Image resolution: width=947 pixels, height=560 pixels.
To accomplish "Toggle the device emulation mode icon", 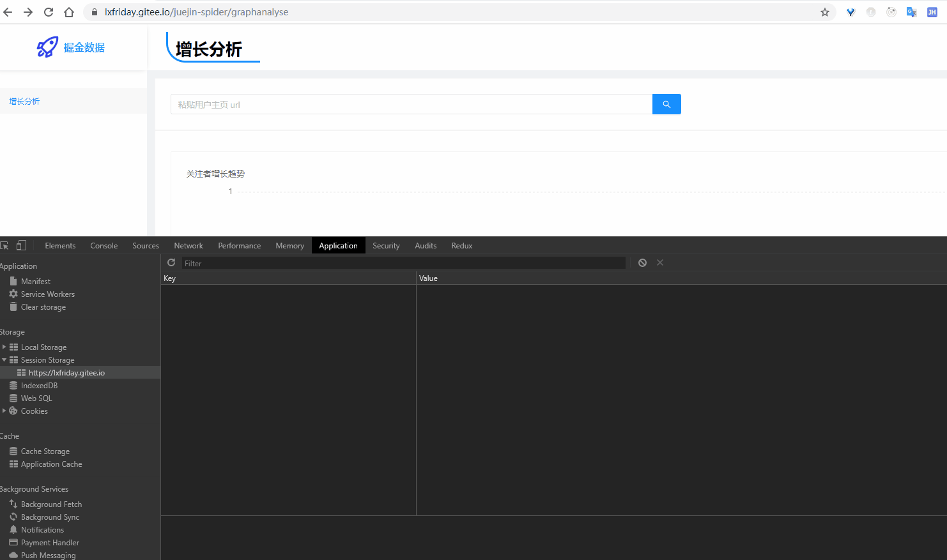I will 21,245.
